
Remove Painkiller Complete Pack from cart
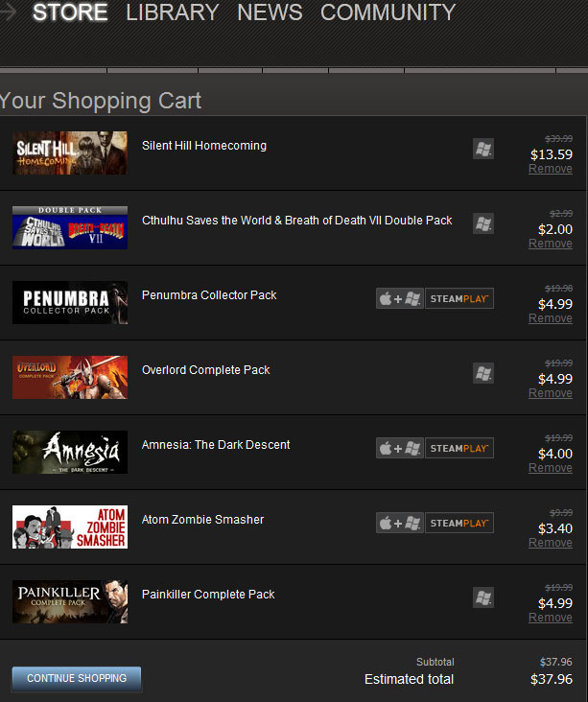click(x=550, y=618)
